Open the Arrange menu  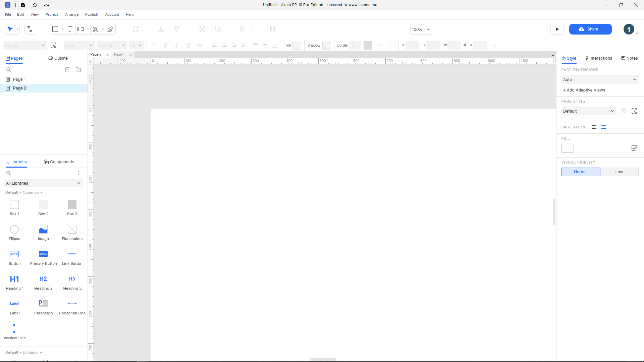click(72, 14)
